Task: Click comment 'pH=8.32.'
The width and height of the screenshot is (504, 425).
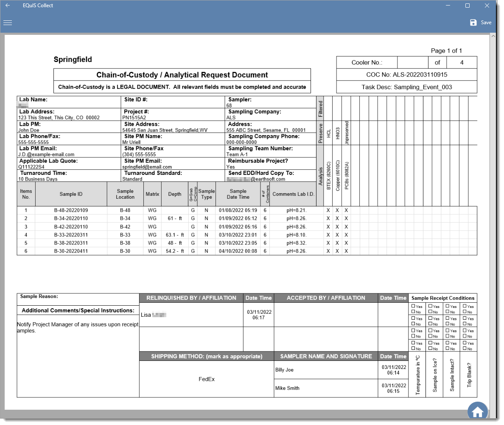Action: click(297, 243)
